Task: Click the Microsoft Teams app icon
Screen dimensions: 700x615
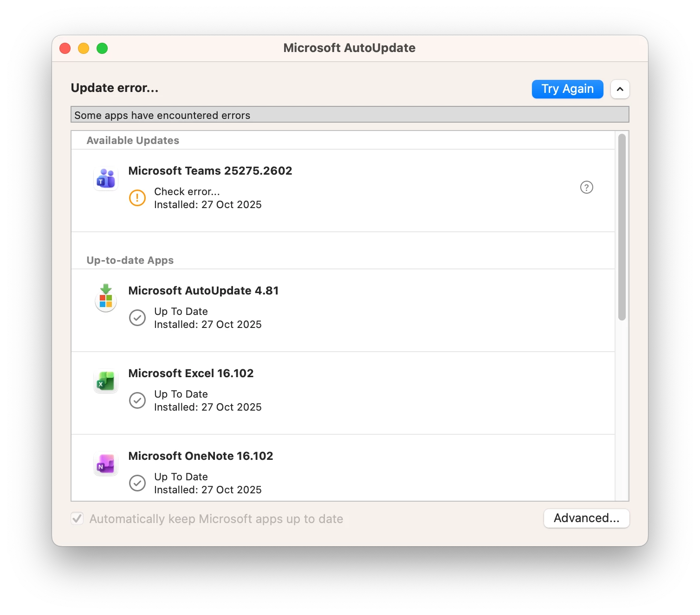Action: pyautogui.click(x=106, y=179)
